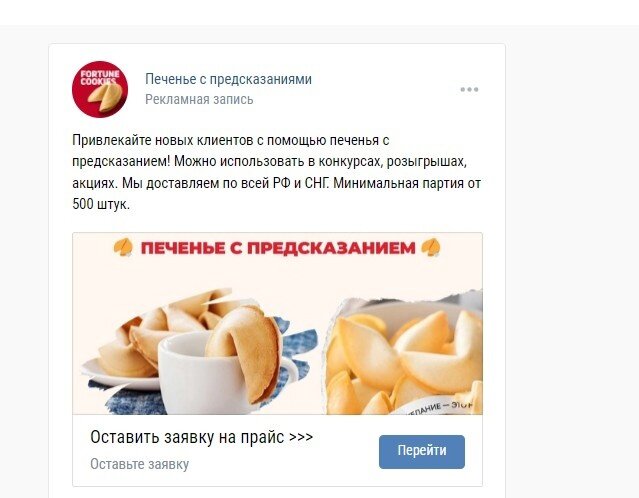This screenshot has height=498, width=639.
Task: Open the post's three-dot options menu
Action: 469,90
